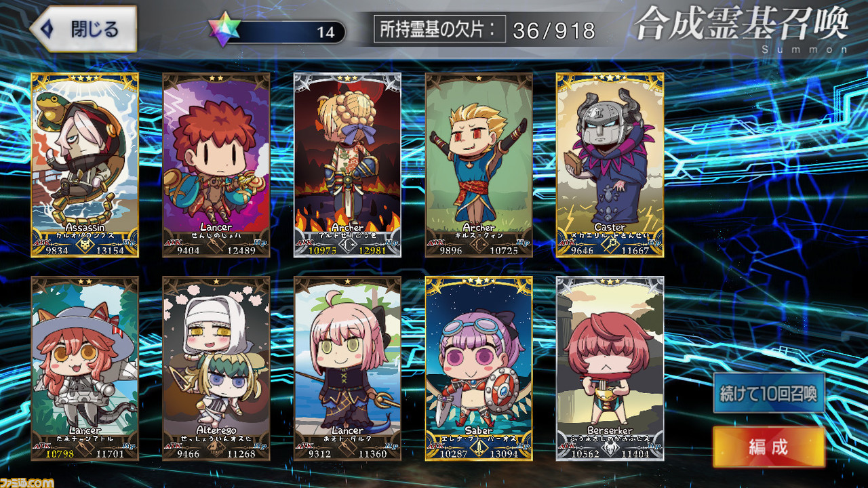Tap the rainbow star crystal icon
This screenshot has width=868, height=488.
pos(225,30)
